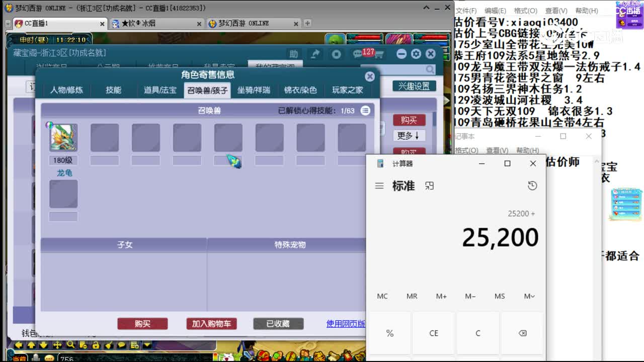Click the Calculator backspace key

pyautogui.click(x=522, y=333)
